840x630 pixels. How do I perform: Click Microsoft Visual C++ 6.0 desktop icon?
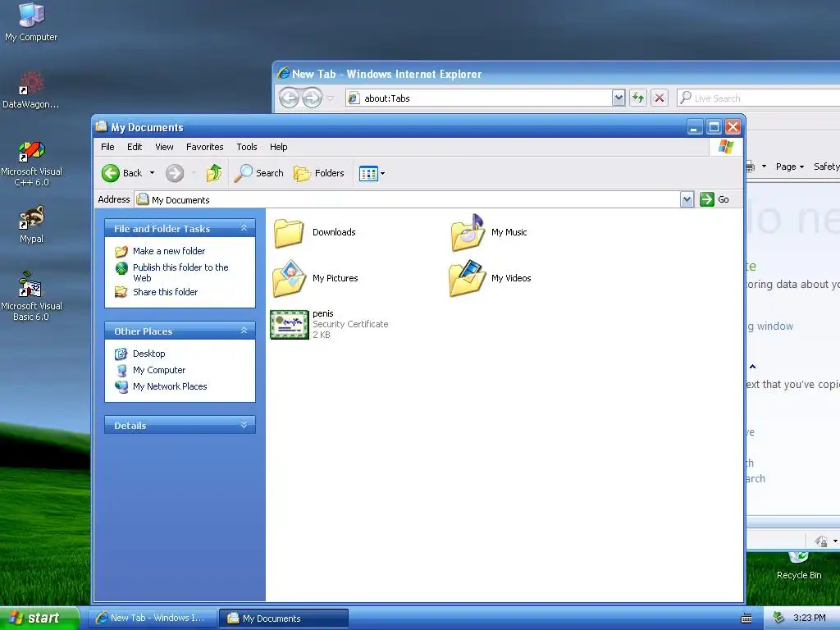click(x=31, y=163)
